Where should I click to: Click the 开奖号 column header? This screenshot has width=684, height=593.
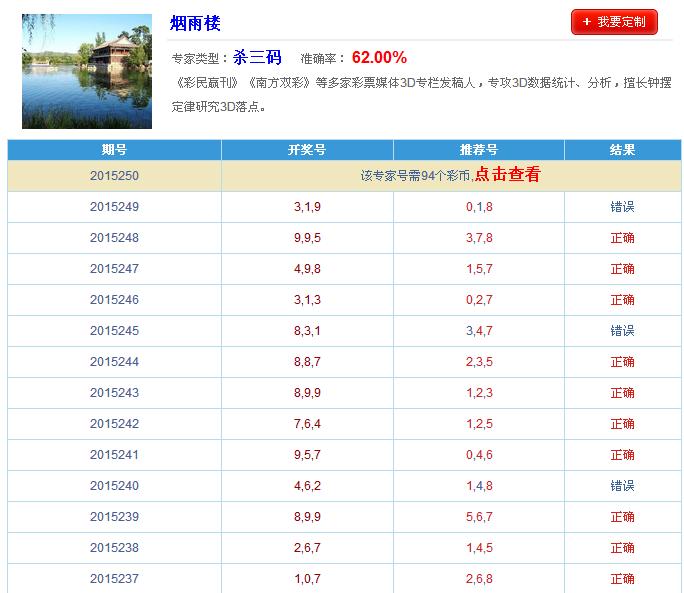(x=307, y=150)
